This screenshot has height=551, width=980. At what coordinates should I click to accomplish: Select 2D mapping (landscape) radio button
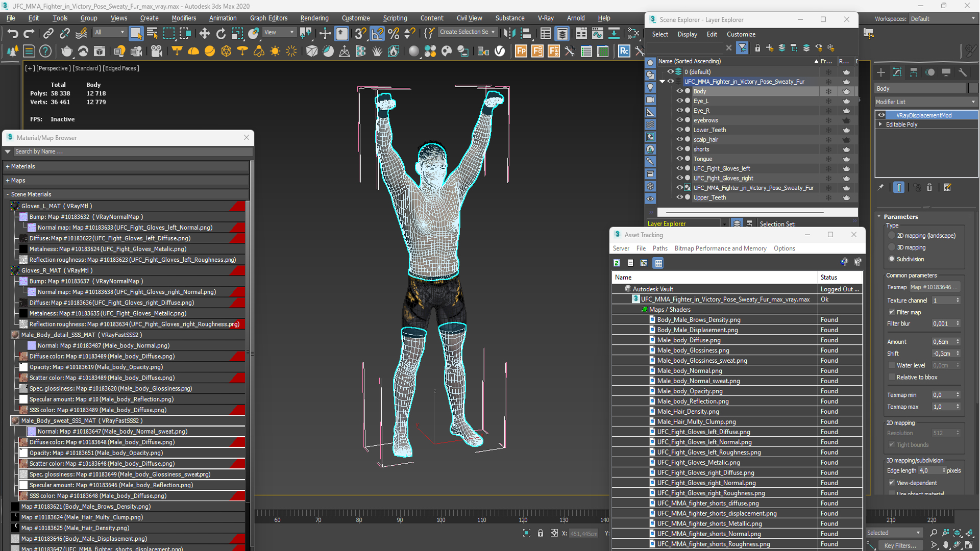pos(892,235)
